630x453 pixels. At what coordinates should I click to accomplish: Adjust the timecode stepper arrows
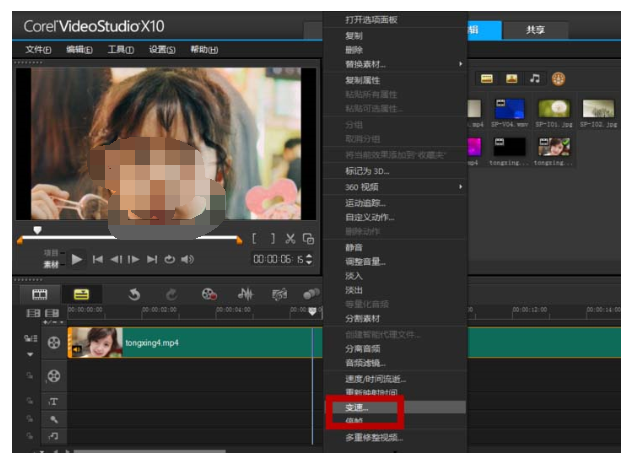[309, 259]
